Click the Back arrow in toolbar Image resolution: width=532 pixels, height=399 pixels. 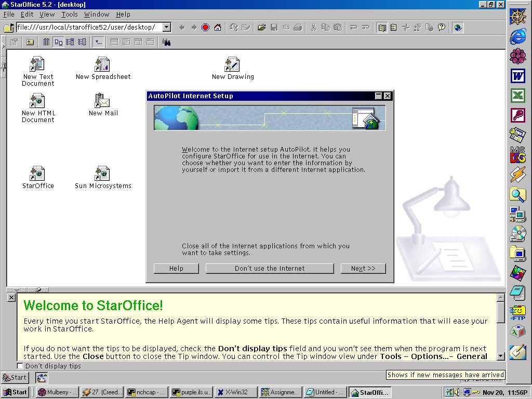182,28
